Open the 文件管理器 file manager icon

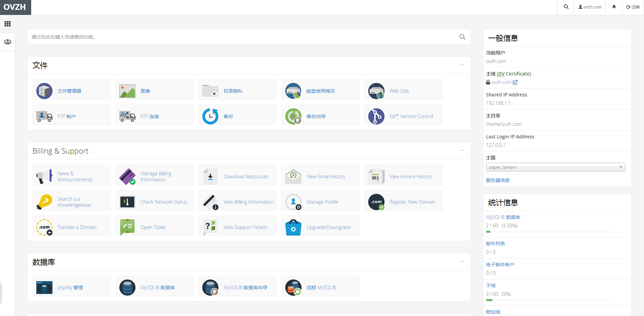[x=44, y=91]
